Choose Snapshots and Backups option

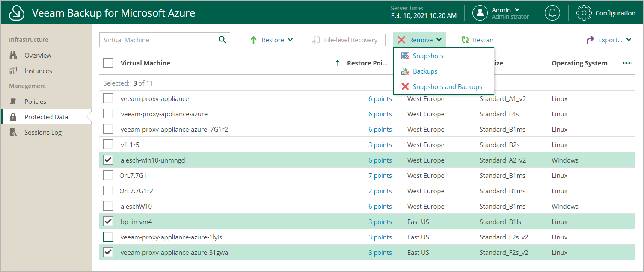tap(444, 86)
